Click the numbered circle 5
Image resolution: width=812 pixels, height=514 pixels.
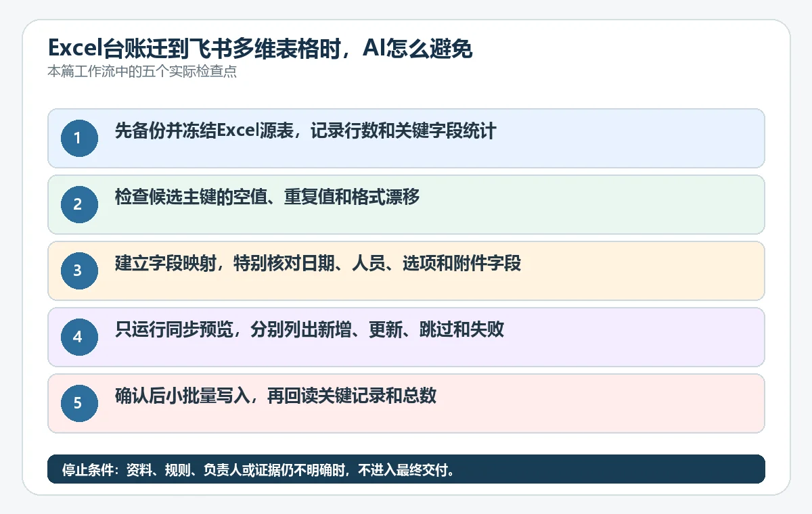[x=80, y=403]
